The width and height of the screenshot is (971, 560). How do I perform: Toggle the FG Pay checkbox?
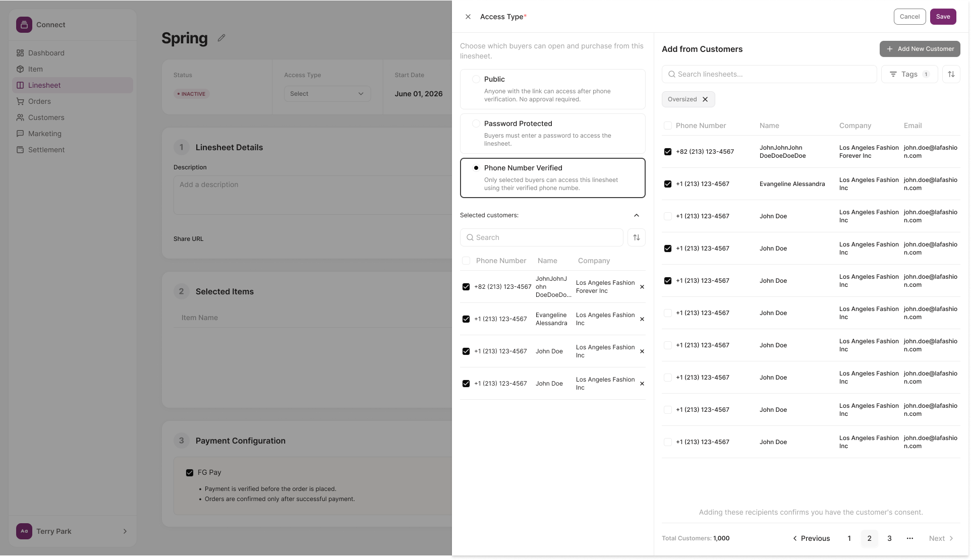190,473
